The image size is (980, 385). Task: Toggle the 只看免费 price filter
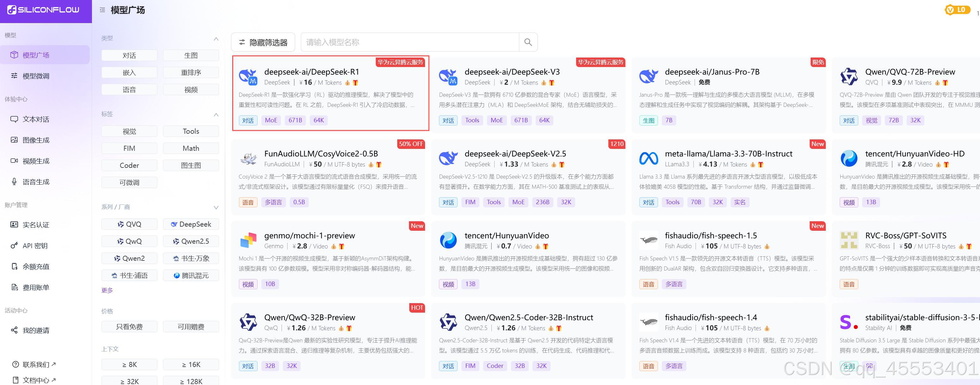pos(129,327)
